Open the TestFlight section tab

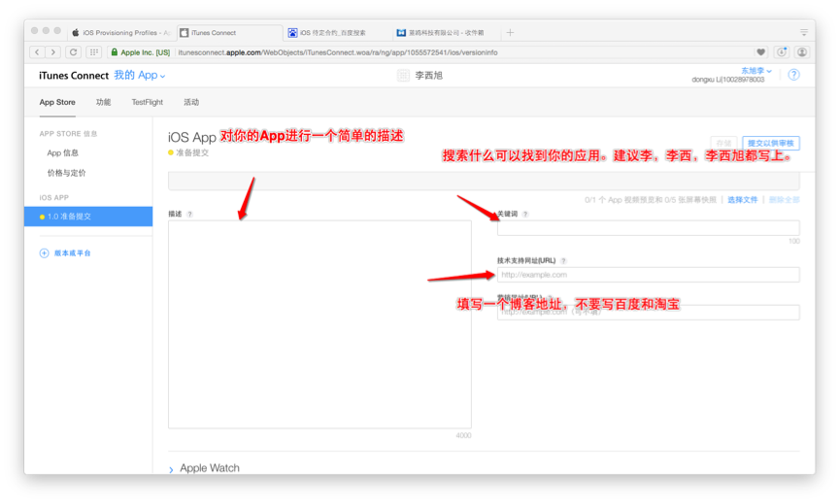tap(148, 102)
